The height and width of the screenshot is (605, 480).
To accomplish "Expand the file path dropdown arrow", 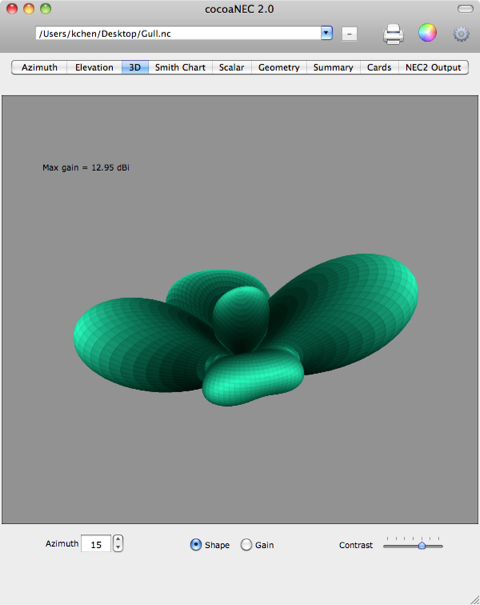I will (326, 33).
